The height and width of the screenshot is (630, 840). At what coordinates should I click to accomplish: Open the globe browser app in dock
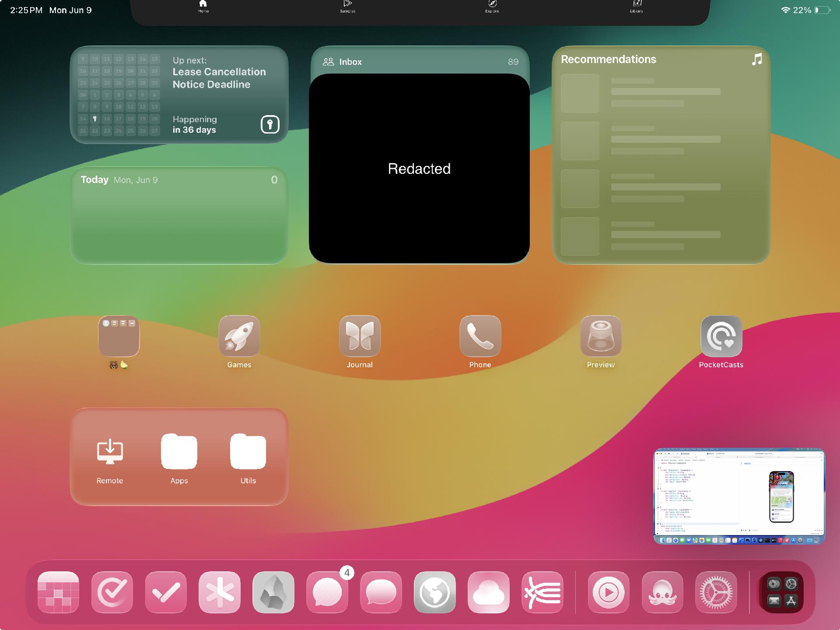click(x=434, y=592)
